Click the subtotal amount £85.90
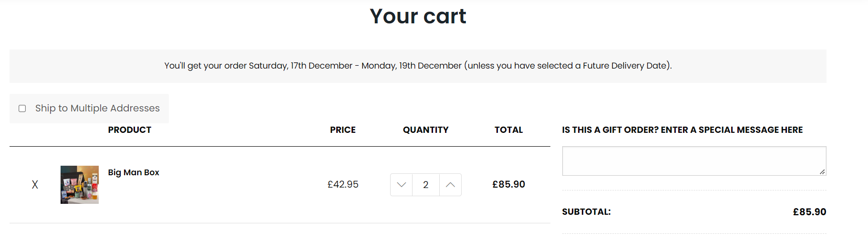 coord(809,212)
